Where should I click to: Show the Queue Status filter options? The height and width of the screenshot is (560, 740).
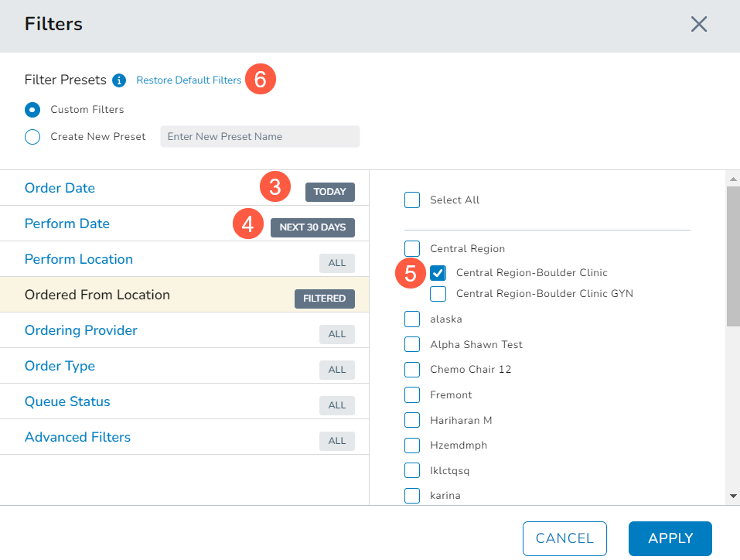pyautogui.click(x=67, y=401)
